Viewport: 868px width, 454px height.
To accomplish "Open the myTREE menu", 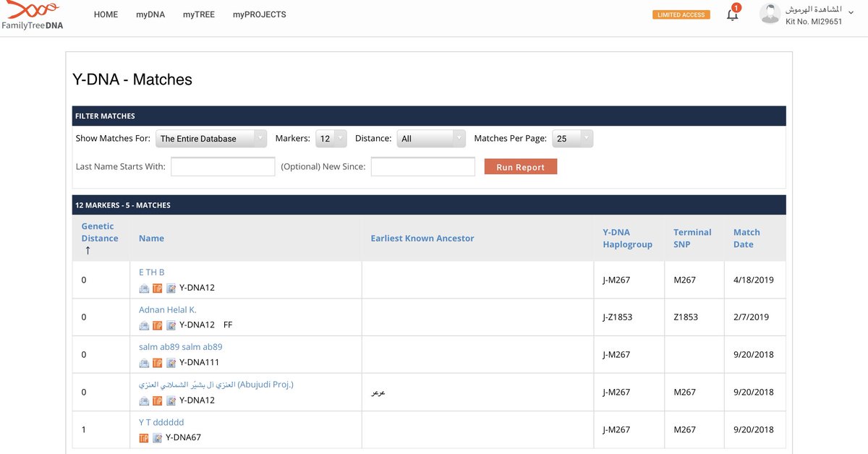I will [x=199, y=14].
